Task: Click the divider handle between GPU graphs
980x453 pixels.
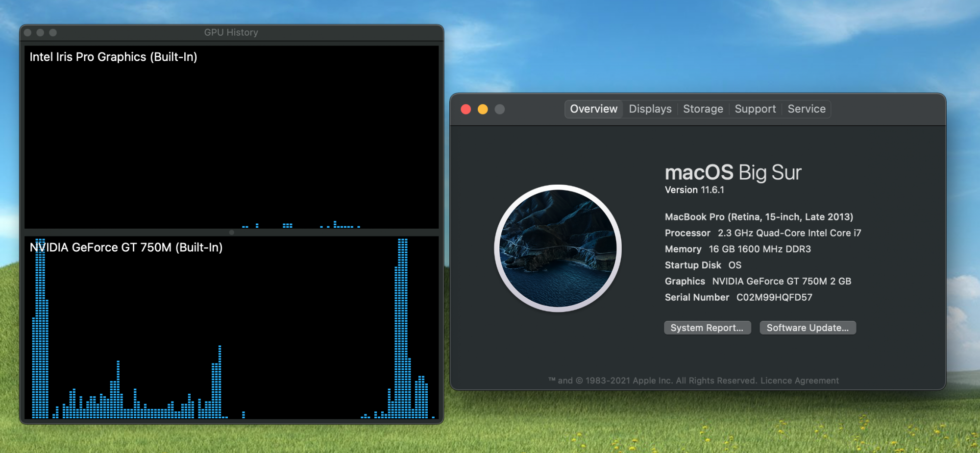Action: point(232,233)
